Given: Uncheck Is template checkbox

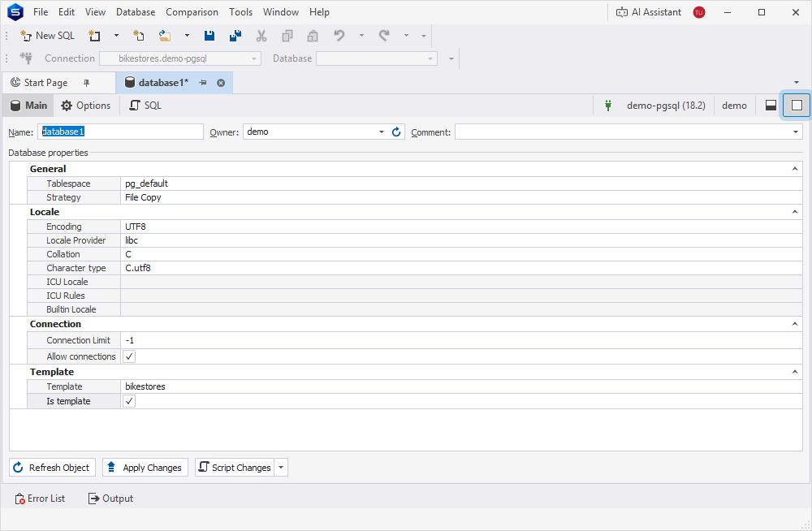Looking at the screenshot, I should tap(129, 401).
